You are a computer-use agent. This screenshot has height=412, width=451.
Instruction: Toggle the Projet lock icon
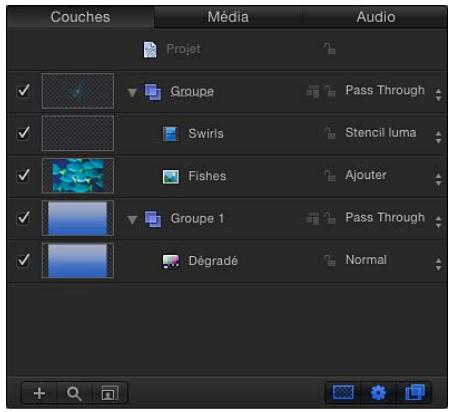pyautogui.click(x=330, y=49)
